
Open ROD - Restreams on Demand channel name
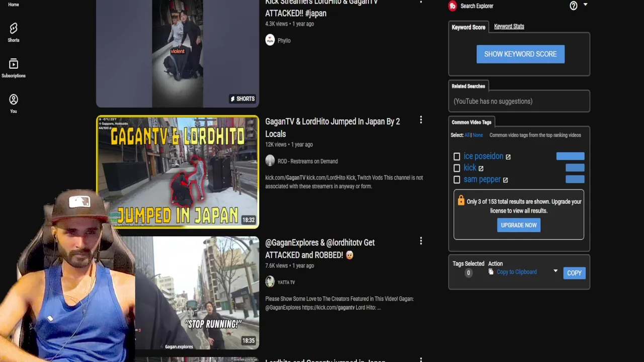[307, 161]
